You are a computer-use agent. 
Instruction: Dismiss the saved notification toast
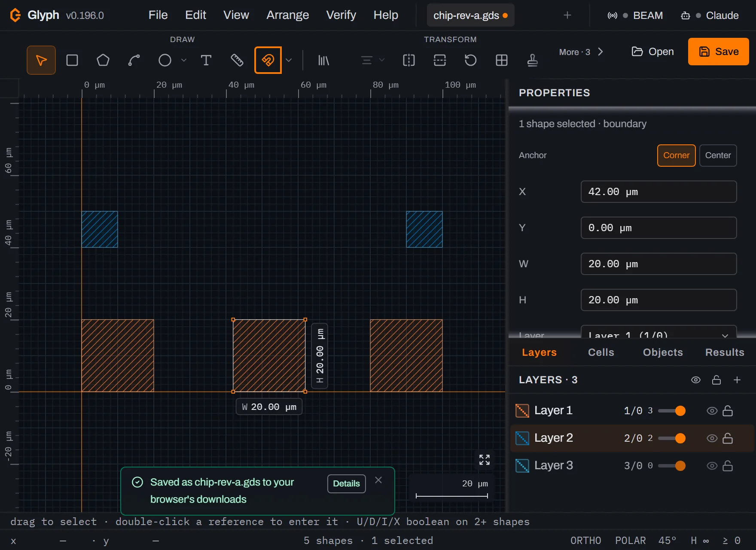point(378,480)
